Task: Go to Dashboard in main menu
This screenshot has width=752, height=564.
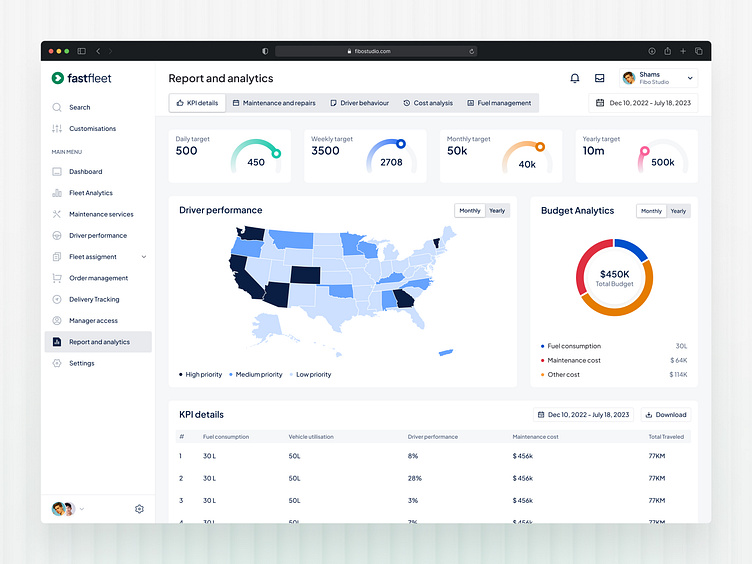Action: click(85, 172)
